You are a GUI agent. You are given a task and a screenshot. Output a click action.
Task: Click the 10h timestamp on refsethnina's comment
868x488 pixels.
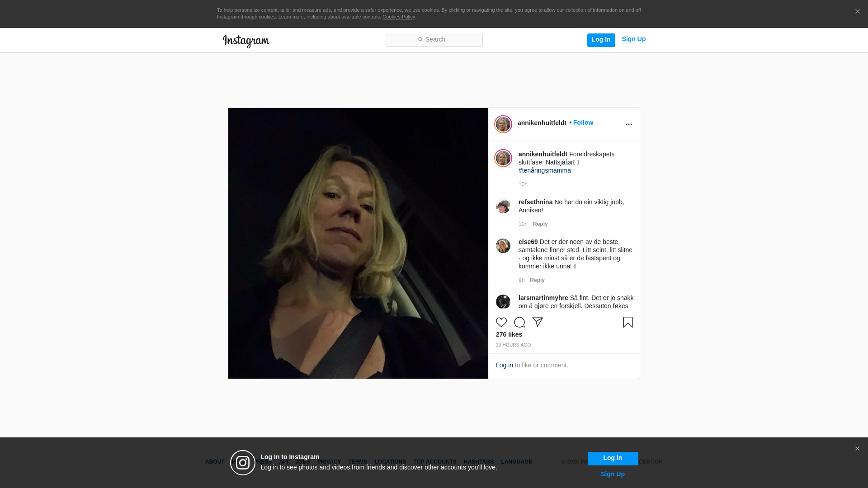point(523,224)
